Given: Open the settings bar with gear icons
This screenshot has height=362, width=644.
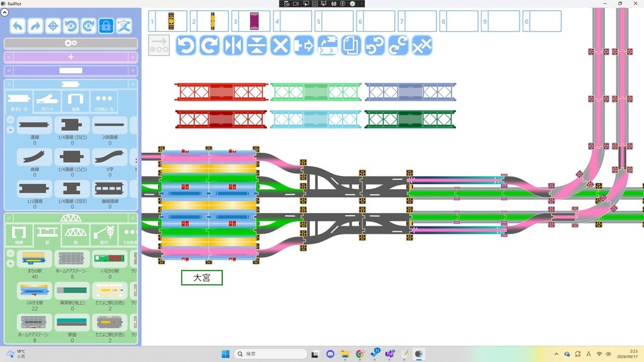Looking at the screenshot, I should (70, 43).
